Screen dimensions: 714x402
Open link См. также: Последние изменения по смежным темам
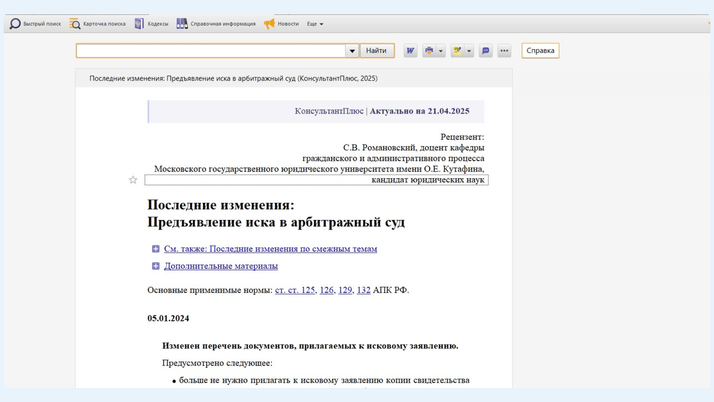click(x=270, y=249)
